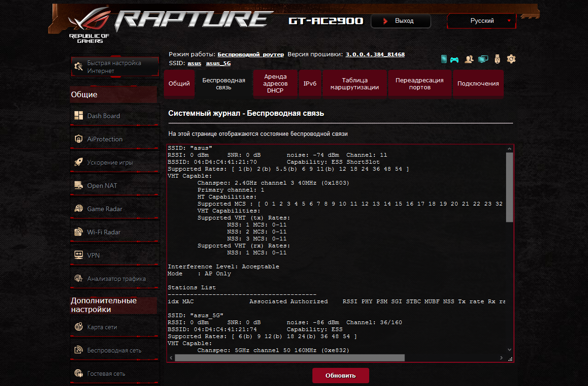Click the asus_5G SSID link

tap(218, 63)
